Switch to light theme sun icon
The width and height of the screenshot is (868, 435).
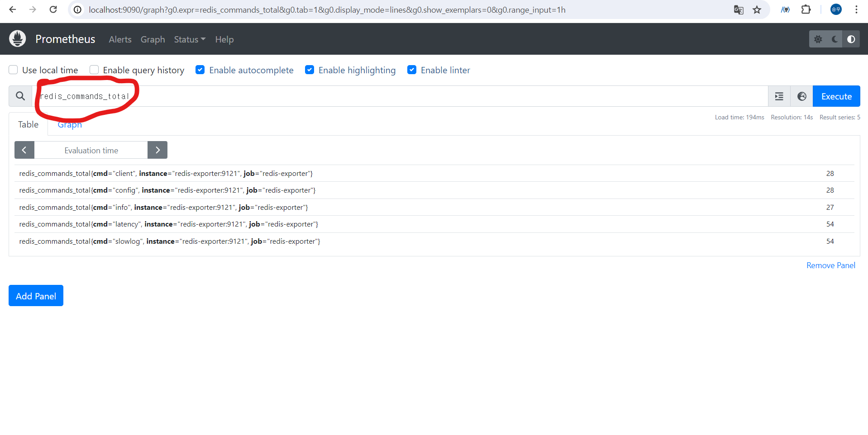click(818, 39)
